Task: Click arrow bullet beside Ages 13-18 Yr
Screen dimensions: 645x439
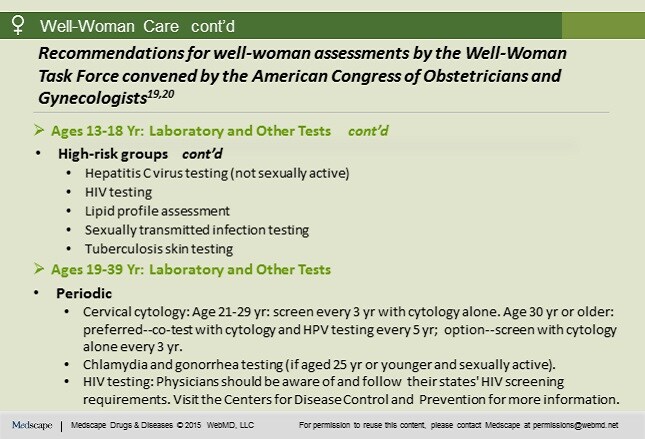Action: coord(39,130)
